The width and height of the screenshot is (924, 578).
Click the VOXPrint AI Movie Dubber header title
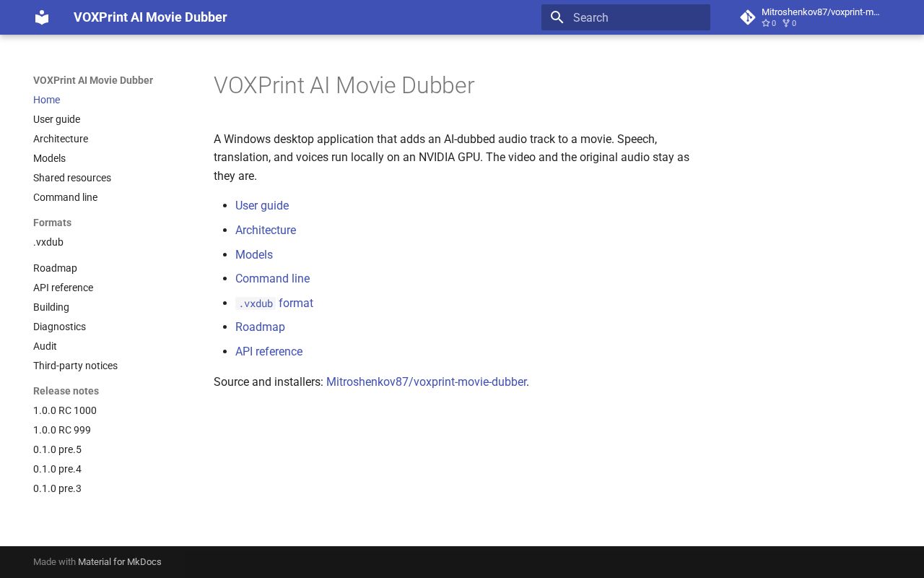[150, 17]
